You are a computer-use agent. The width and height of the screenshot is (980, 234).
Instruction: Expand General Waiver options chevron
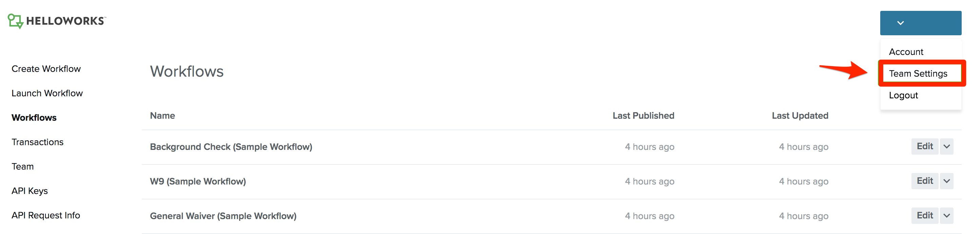coord(946,216)
